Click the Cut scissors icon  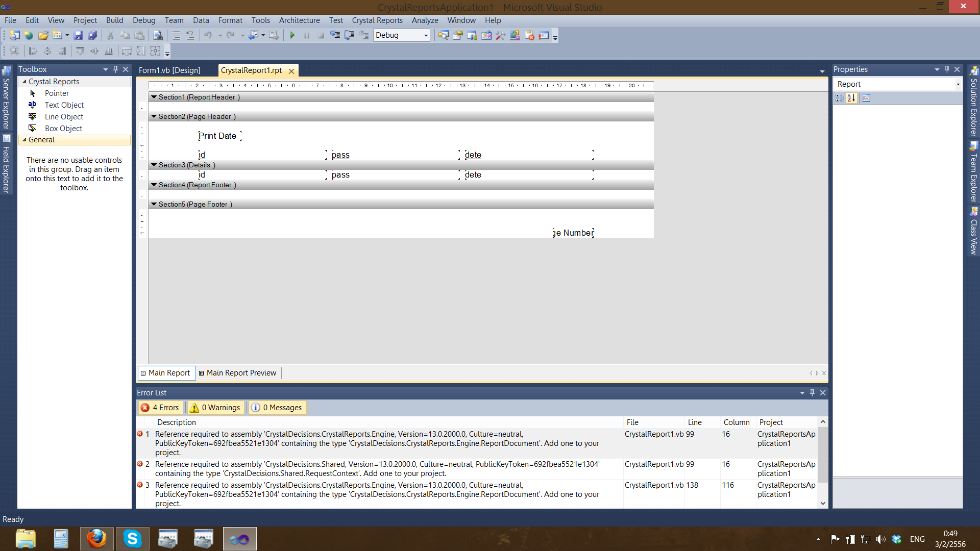110,35
